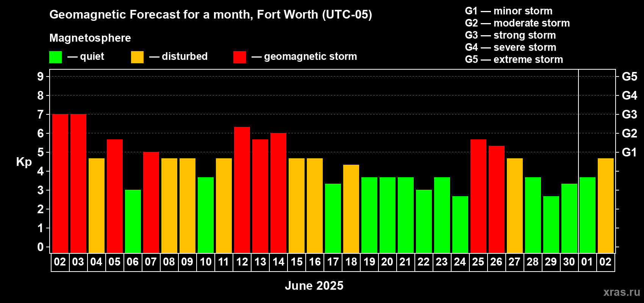Click the green bar for date 06
This screenshot has width=644, height=303.
point(133,221)
